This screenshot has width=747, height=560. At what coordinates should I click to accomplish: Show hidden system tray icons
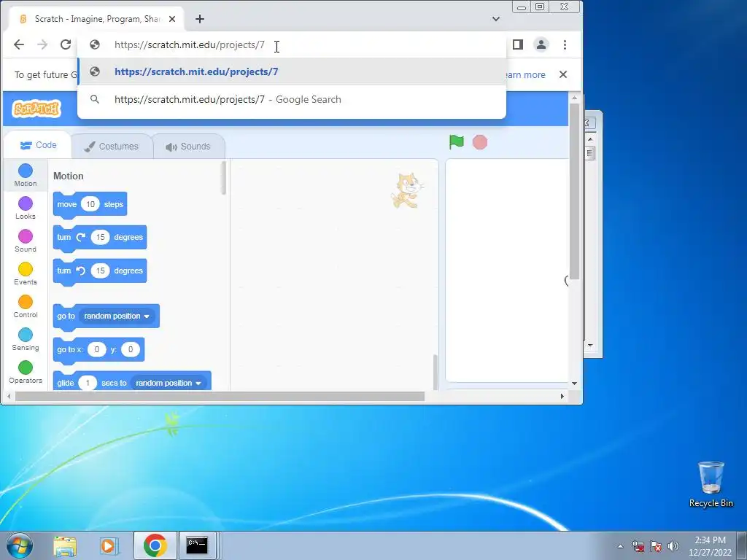(x=620, y=546)
